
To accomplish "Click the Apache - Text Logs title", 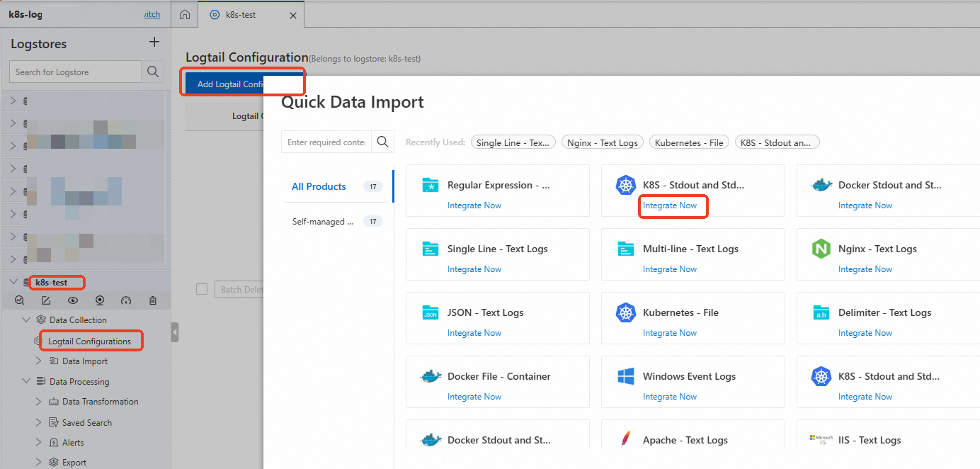I will click(685, 440).
